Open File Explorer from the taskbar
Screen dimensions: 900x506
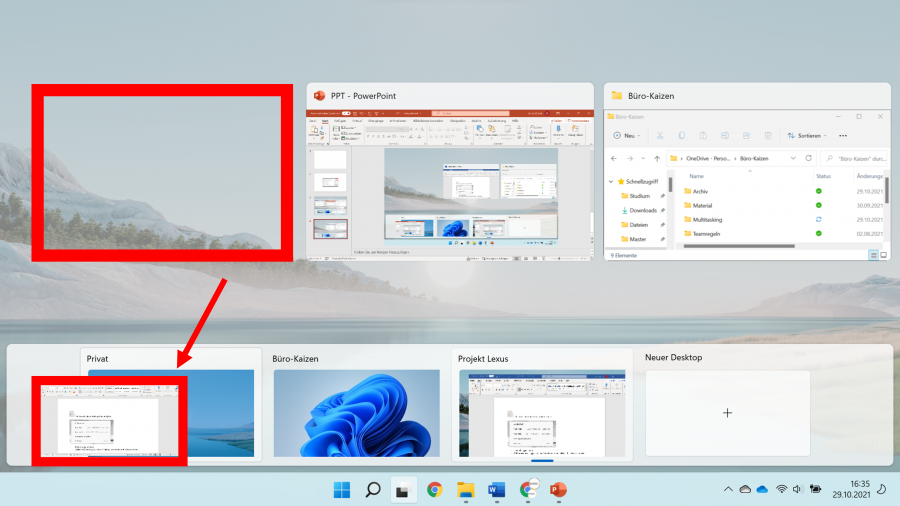pyautogui.click(x=465, y=490)
